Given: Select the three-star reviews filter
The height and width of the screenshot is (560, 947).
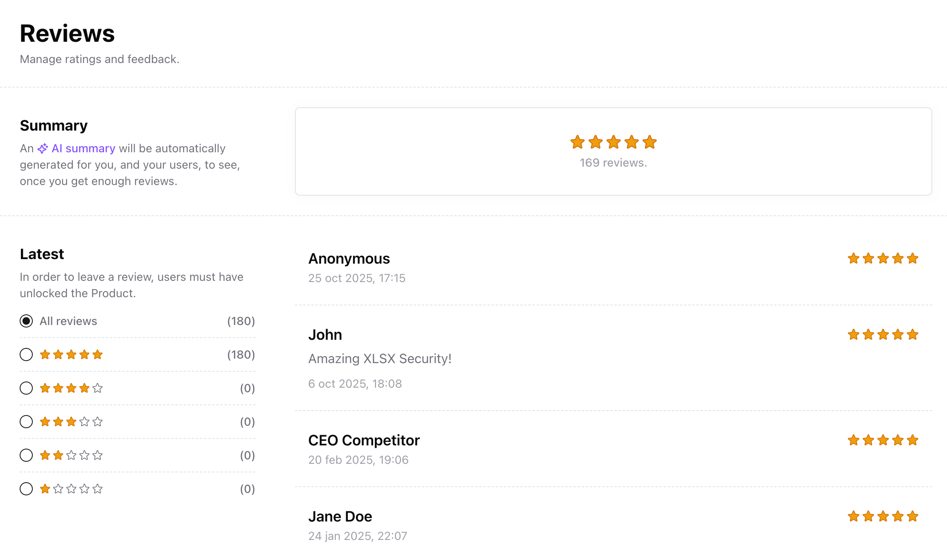Looking at the screenshot, I should 26,422.
